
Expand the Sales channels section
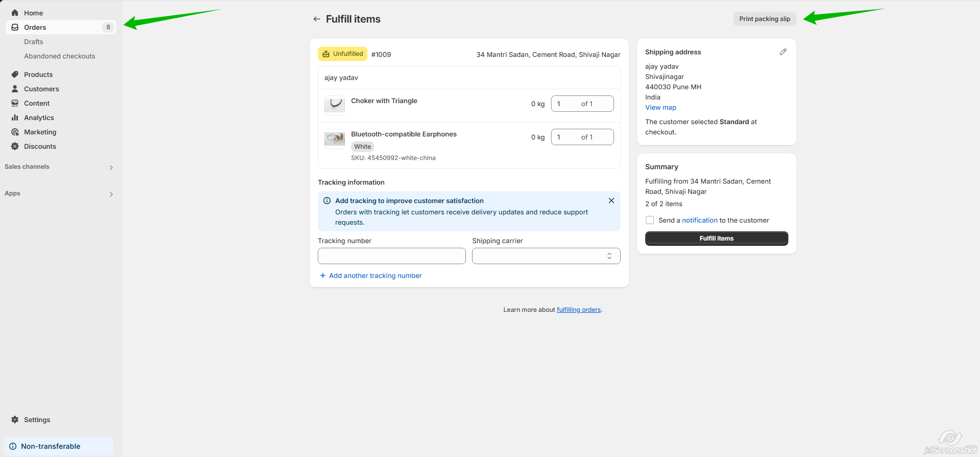[111, 167]
